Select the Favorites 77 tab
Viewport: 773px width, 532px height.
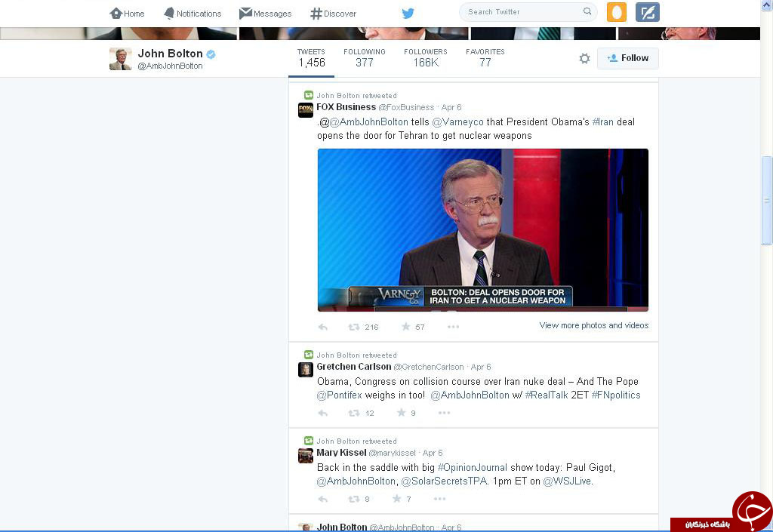[x=485, y=58]
